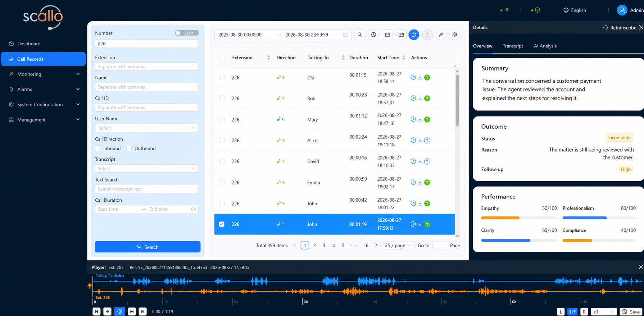Check the Outbound call direction checkbox

[x=129, y=148]
